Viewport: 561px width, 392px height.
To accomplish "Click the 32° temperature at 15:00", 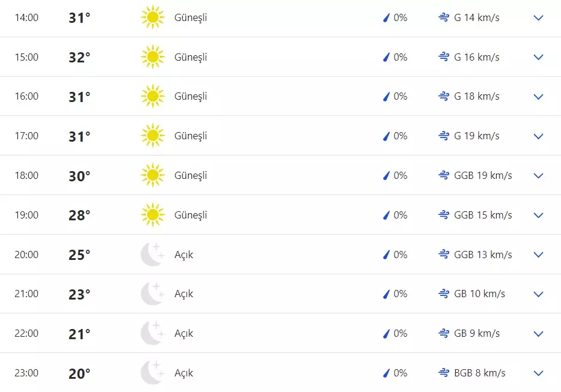I will tap(79, 57).
